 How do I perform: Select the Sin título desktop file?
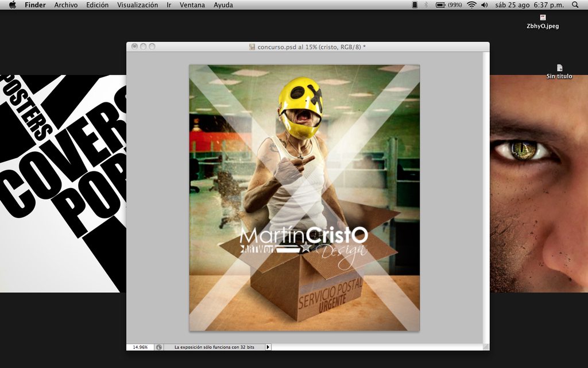[559, 72]
